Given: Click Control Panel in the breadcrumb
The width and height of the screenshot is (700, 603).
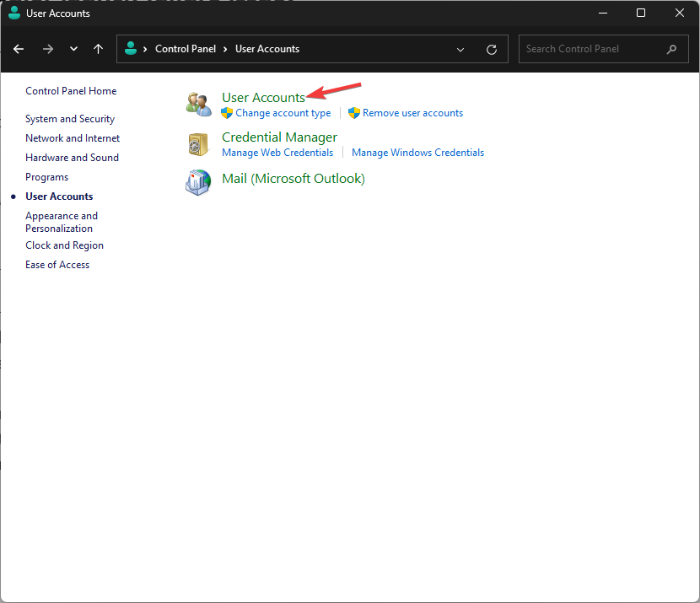Looking at the screenshot, I should point(186,49).
